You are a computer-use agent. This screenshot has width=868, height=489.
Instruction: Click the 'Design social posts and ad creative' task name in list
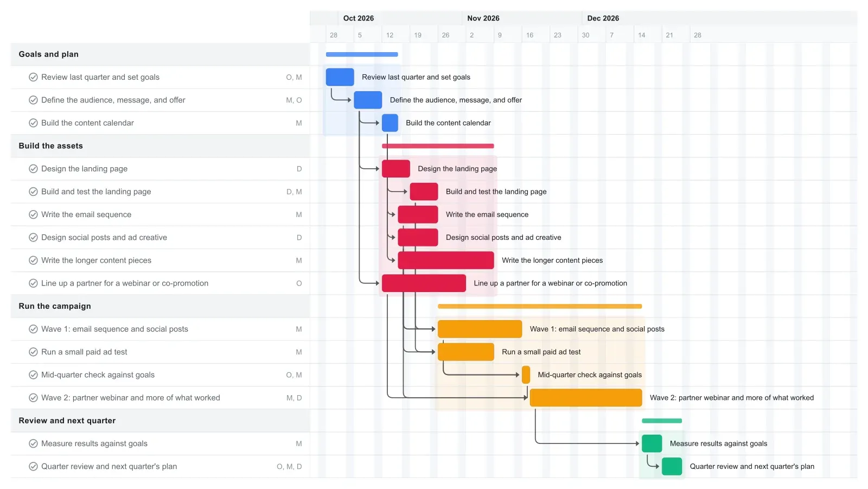(104, 238)
